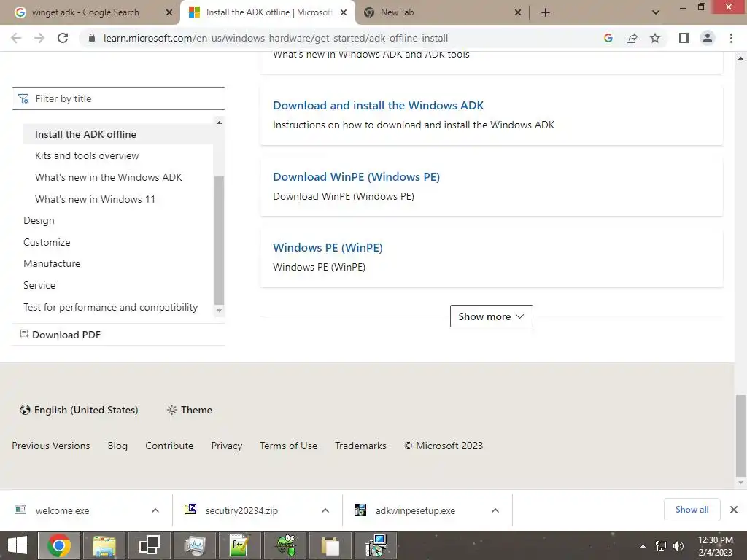This screenshot has width=747, height=560.
Task: Open the Chrome profile avatar
Action: 708,38
